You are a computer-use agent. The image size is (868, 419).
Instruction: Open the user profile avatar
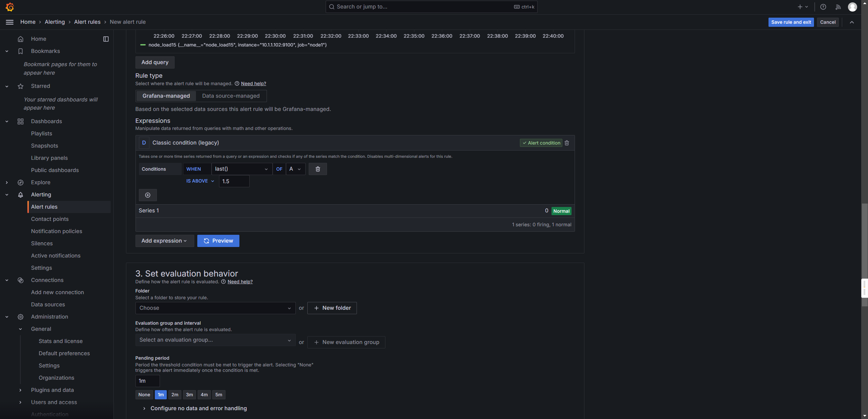pyautogui.click(x=852, y=7)
